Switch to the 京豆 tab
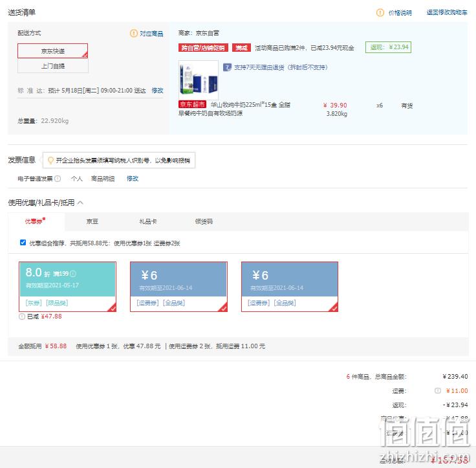 [92, 221]
